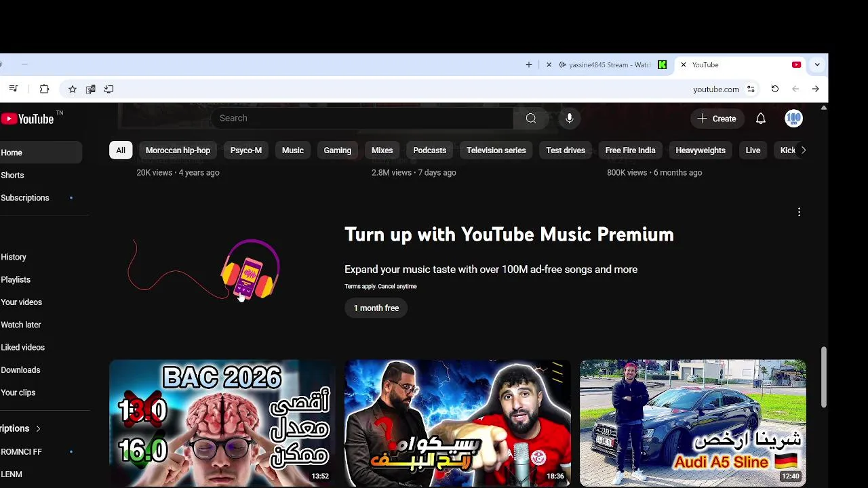This screenshot has height=488, width=868.
Task: Show more category chips with the right arrow
Action: tap(803, 150)
